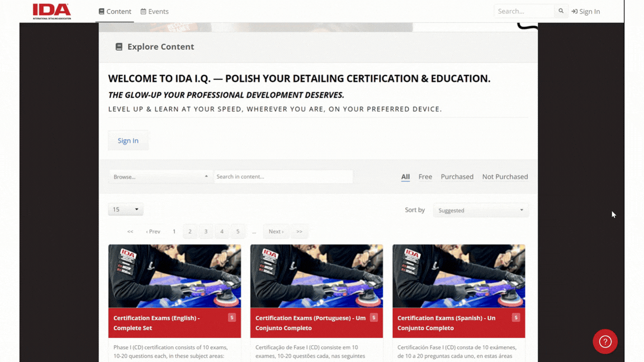Click price tag icon on Portuguese exams card
The height and width of the screenshot is (362, 644).
pos(373,317)
